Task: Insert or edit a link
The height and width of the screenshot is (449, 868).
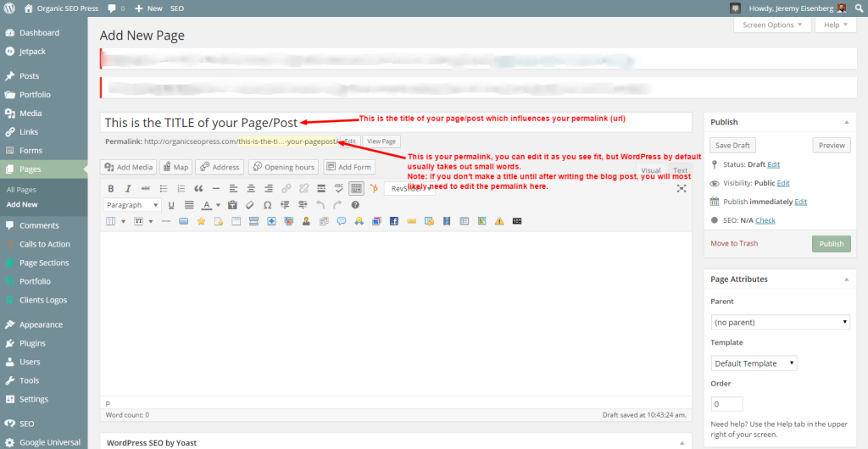Action: (x=287, y=188)
